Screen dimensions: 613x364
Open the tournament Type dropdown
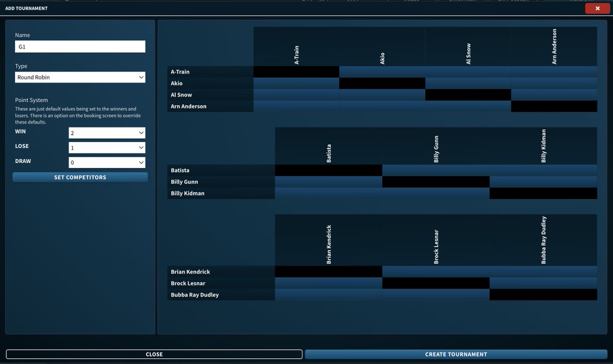(80, 78)
